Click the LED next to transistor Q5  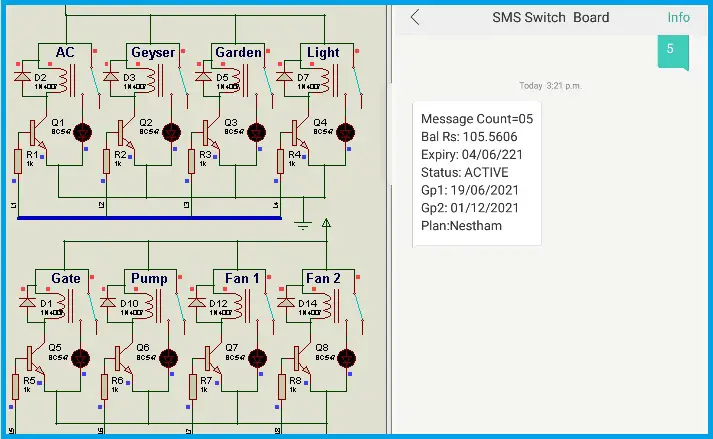point(80,358)
